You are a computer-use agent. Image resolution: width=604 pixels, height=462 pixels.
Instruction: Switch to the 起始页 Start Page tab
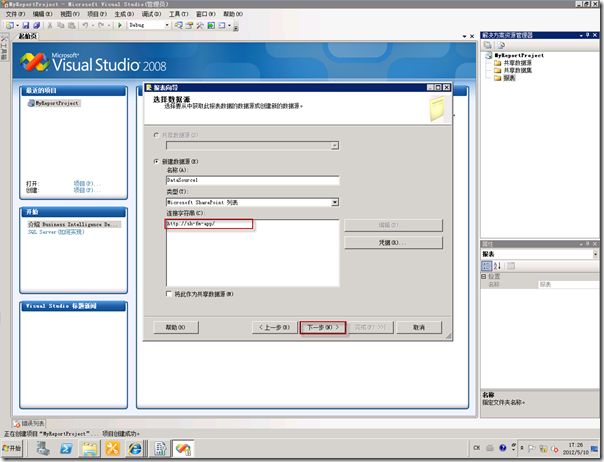coord(27,36)
